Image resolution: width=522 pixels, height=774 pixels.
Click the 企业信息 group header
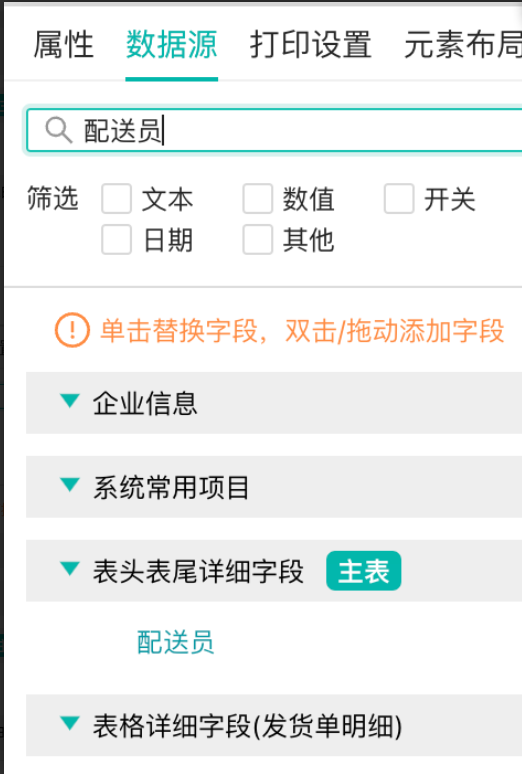point(274,403)
